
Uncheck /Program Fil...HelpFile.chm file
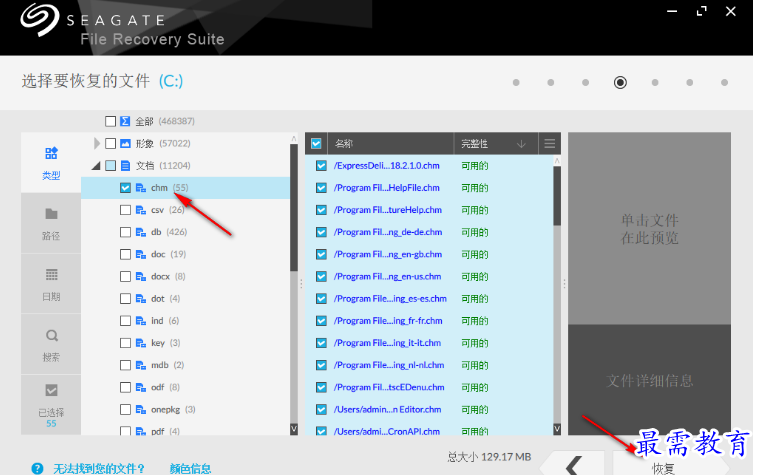coord(321,188)
